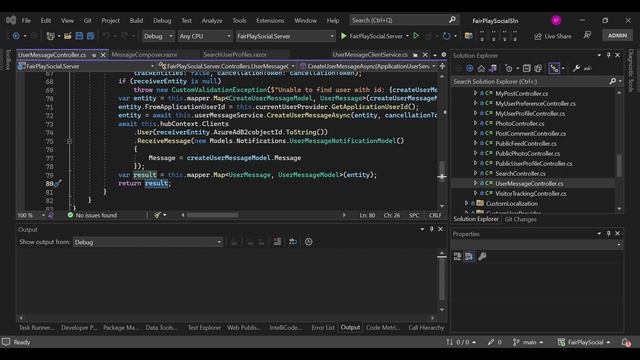The image size is (640, 360).
Task: Click ADMIN button
Action: tap(618, 36)
